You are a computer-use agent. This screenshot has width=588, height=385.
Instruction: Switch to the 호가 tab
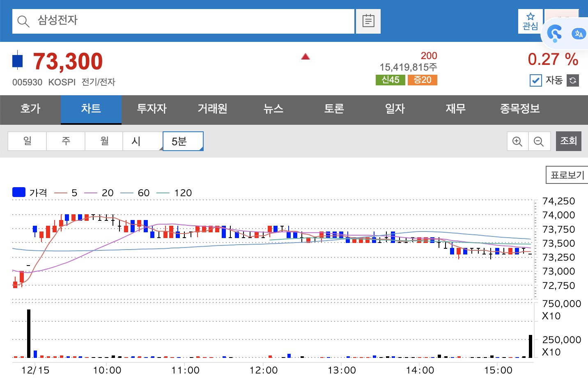pyautogui.click(x=30, y=109)
